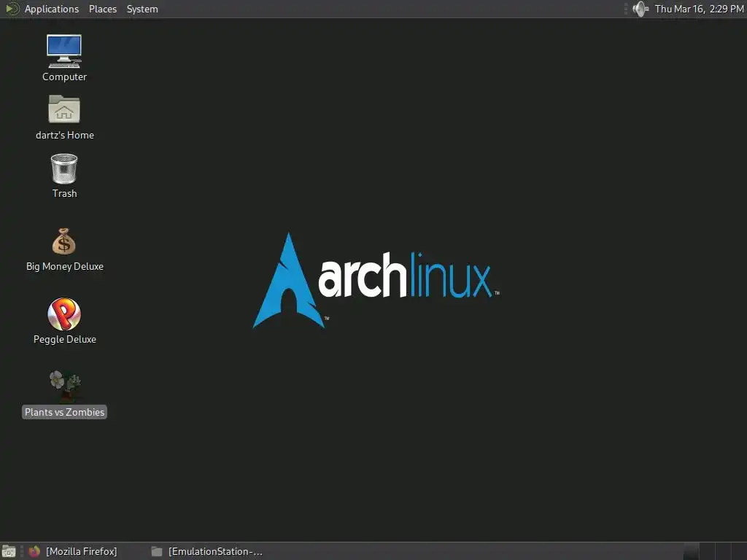Click the Show Desktop button in bottom panel
747x560 pixels.
tap(9, 551)
